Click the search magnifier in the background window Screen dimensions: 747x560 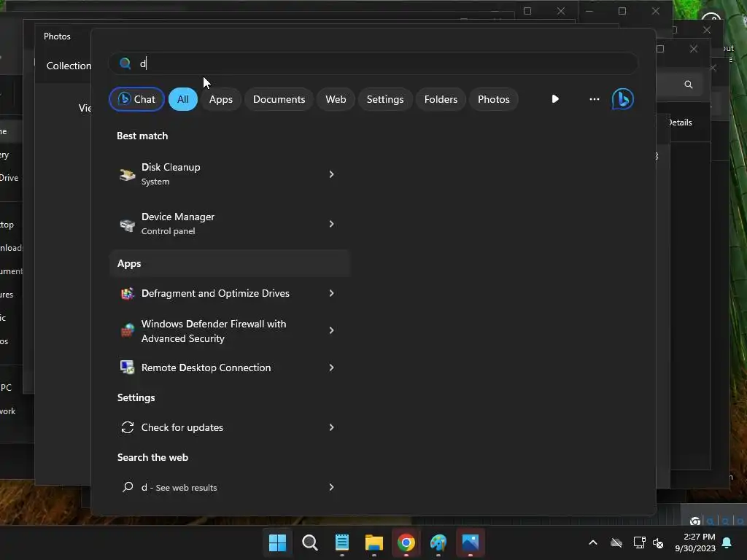click(689, 85)
